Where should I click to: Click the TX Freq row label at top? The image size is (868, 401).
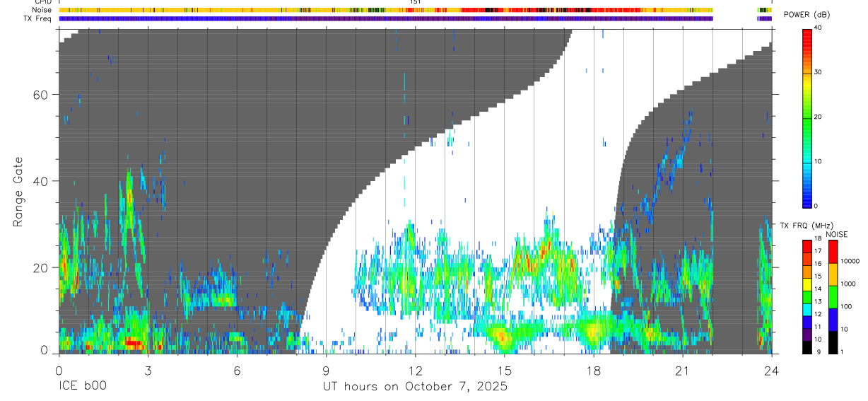click(37, 18)
